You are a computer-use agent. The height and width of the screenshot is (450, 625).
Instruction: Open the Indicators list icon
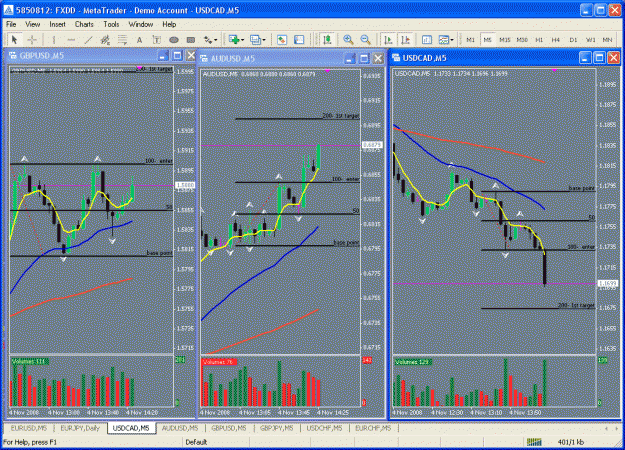[427, 39]
